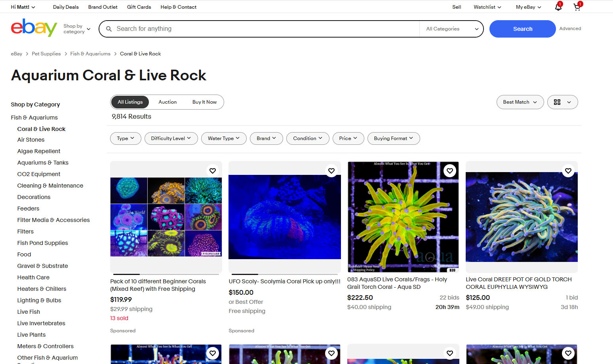Select Fish Pond Supplies category
The height and width of the screenshot is (364, 613).
tap(42, 243)
